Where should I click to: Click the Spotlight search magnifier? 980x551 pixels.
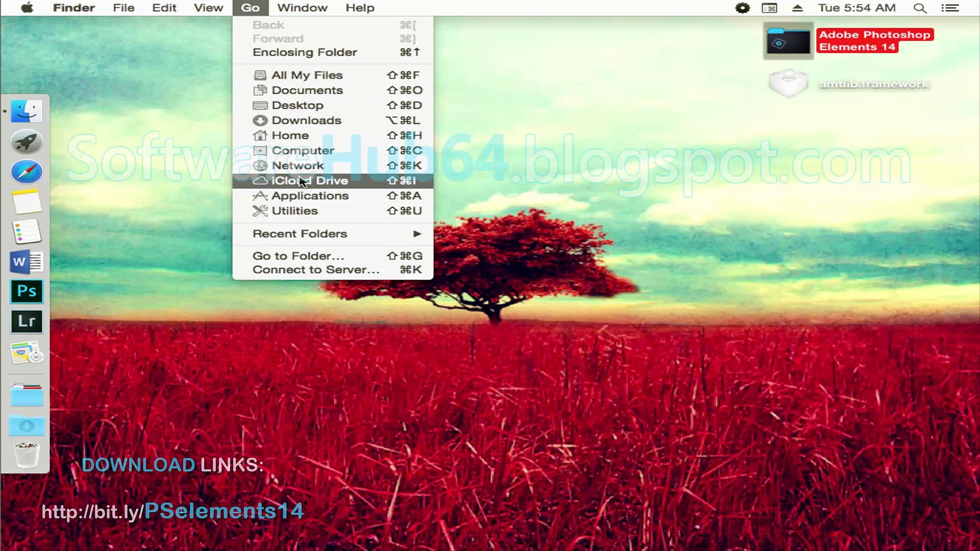[x=920, y=8]
